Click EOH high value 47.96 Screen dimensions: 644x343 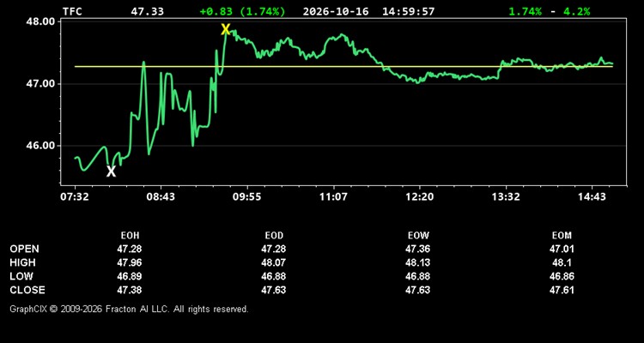(130, 262)
